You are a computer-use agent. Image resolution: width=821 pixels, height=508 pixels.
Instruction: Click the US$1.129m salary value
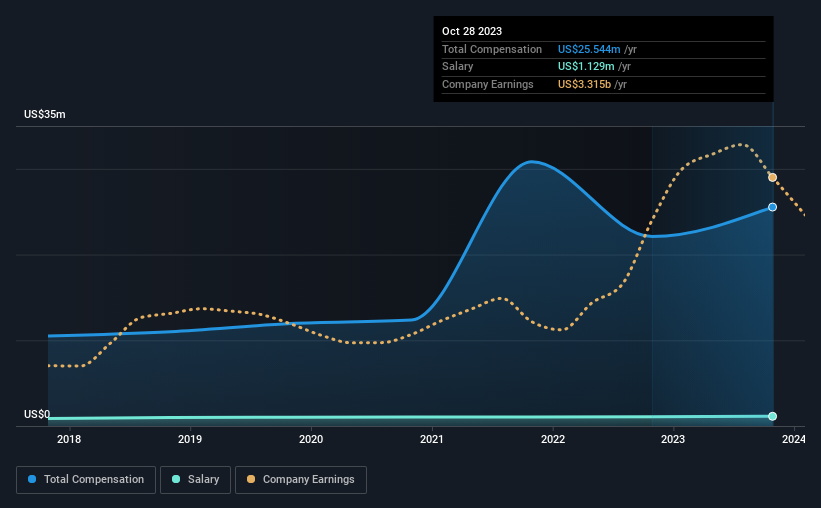click(586, 67)
